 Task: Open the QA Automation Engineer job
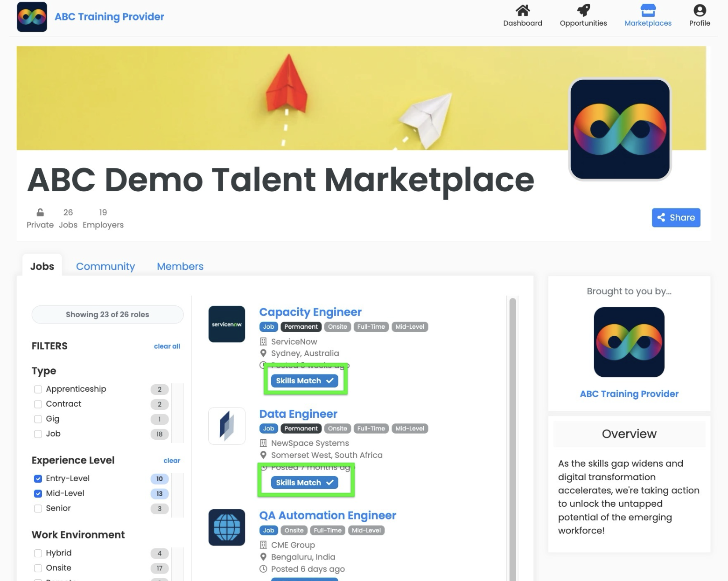pyautogui.click(x=328, y=515)
